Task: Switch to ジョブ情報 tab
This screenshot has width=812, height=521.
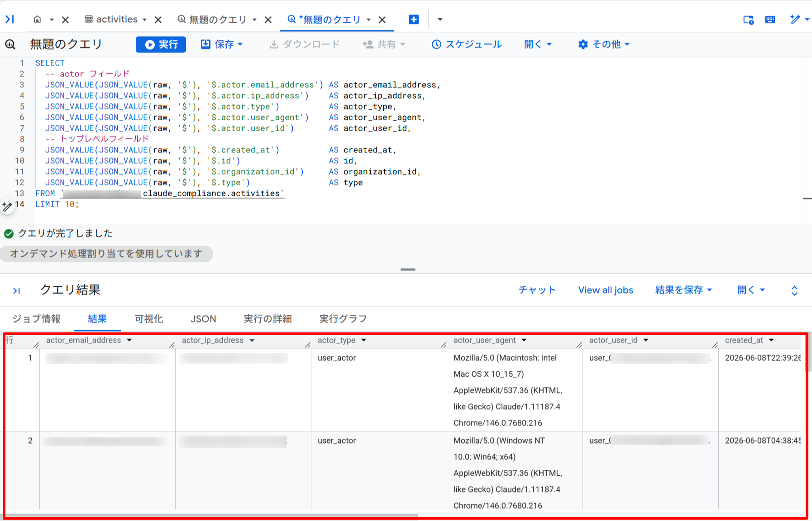Action: coord(36,319)
